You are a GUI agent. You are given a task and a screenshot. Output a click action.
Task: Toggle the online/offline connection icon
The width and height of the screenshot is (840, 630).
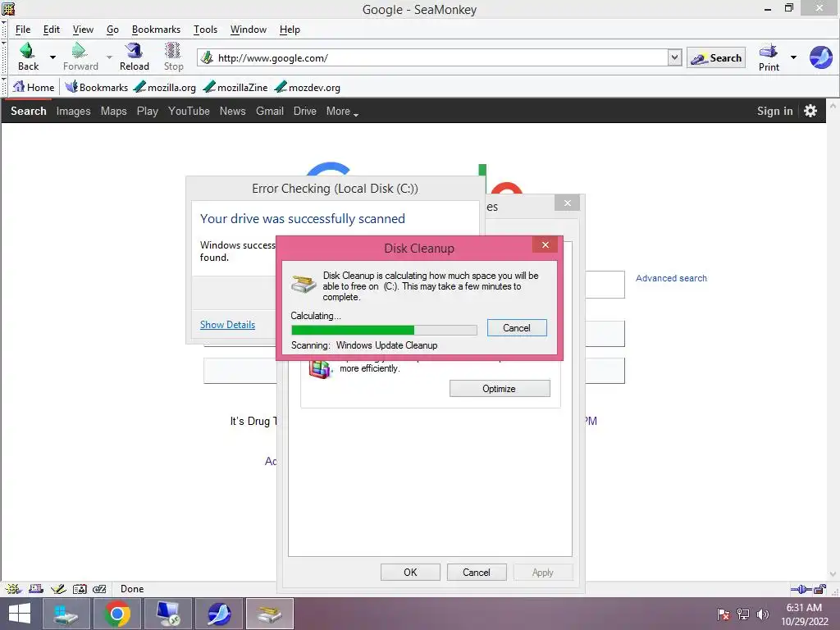pos(801,589)
